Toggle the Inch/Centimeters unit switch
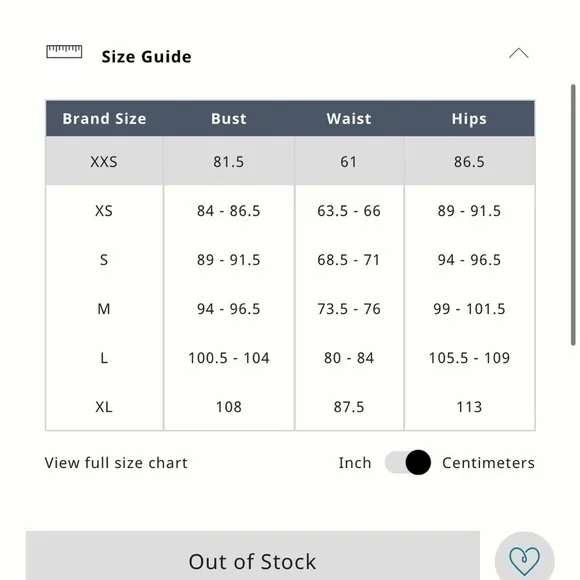 pos(408,462)
